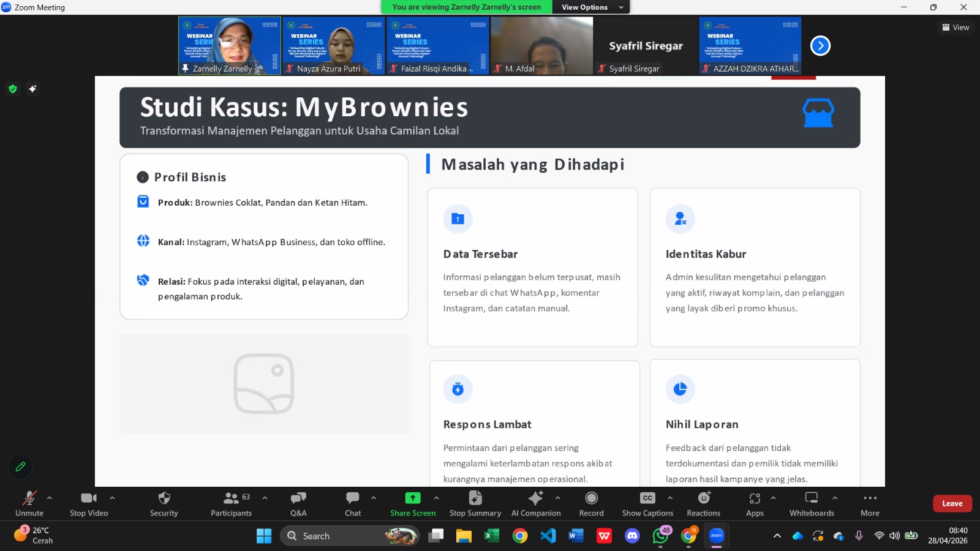Open Reactions picker
Image resolution: width=980 pixels, height=551 pixels.
point(703,503)
